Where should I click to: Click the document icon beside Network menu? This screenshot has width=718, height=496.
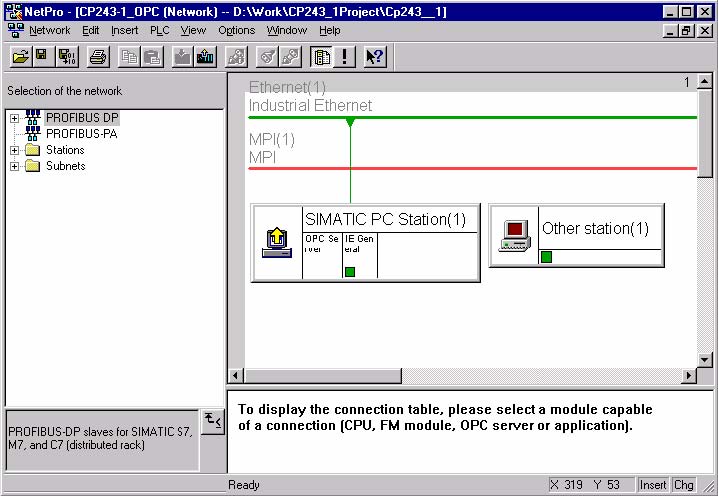click(x=16, y=30)
